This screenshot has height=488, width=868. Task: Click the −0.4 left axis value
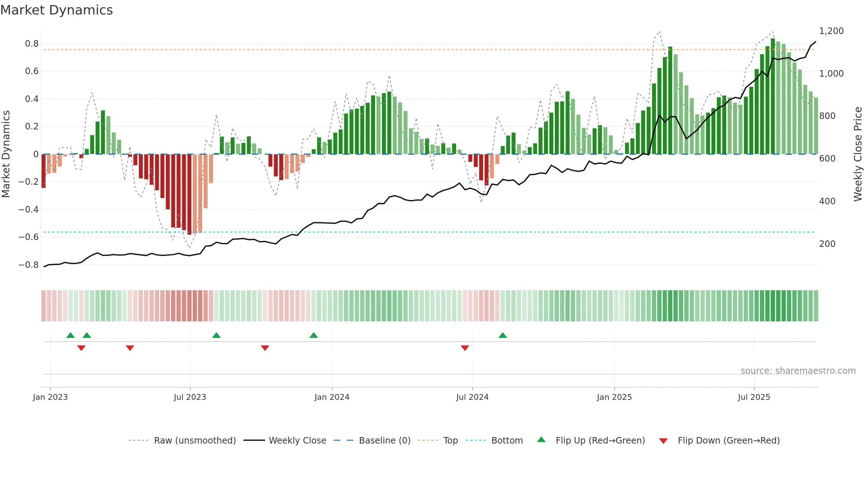click(29, 210)
